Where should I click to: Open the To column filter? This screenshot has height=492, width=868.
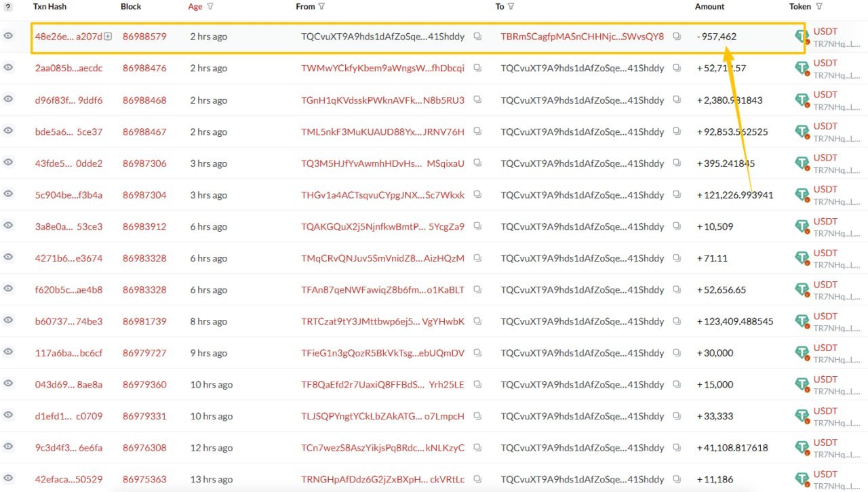(511, 7)
